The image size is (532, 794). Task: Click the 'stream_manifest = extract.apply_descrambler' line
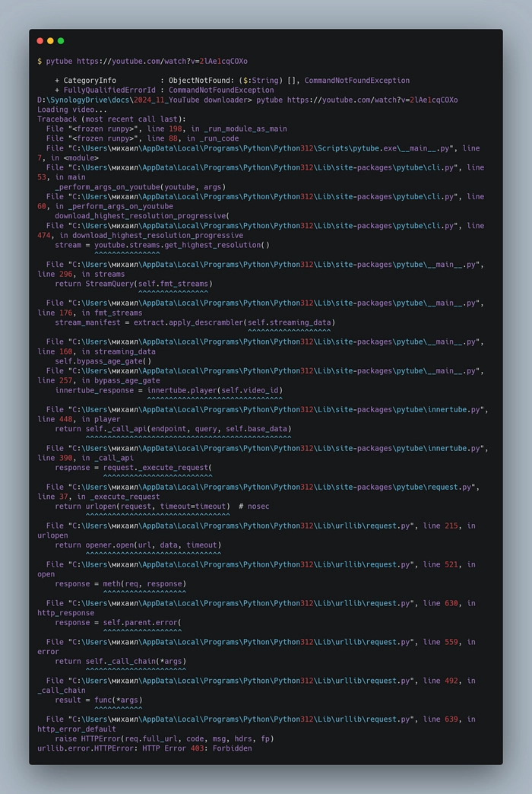195,322
